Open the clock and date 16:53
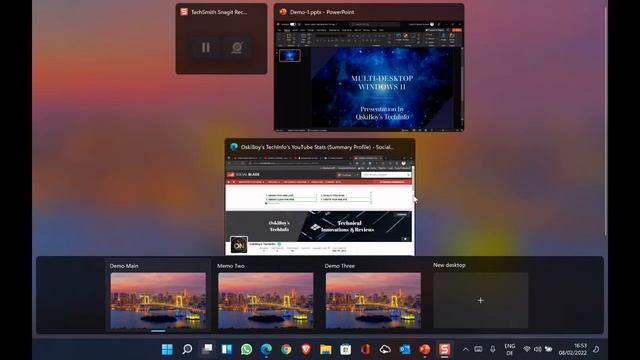The height and width of the screenshot is (360, 640). tap(572, 349)
